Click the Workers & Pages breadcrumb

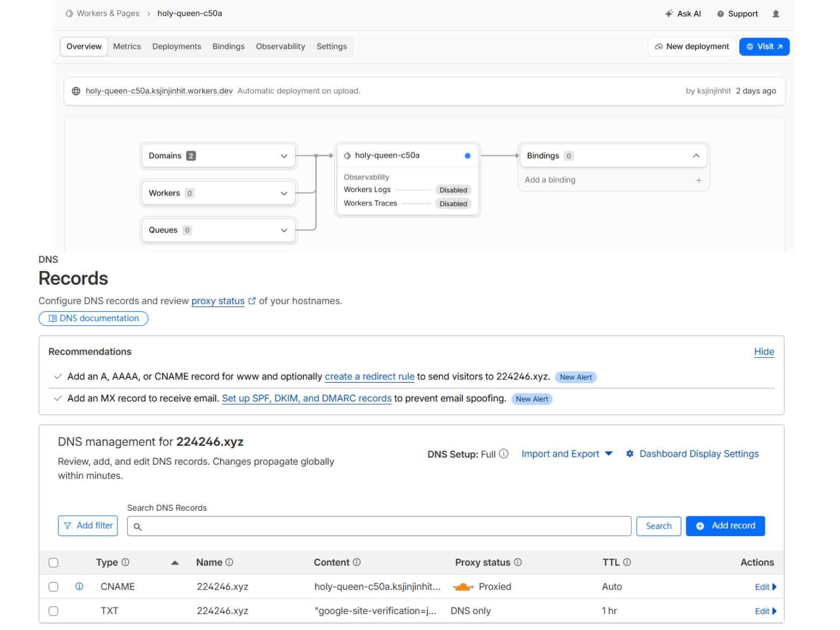(x=108, y=13)
